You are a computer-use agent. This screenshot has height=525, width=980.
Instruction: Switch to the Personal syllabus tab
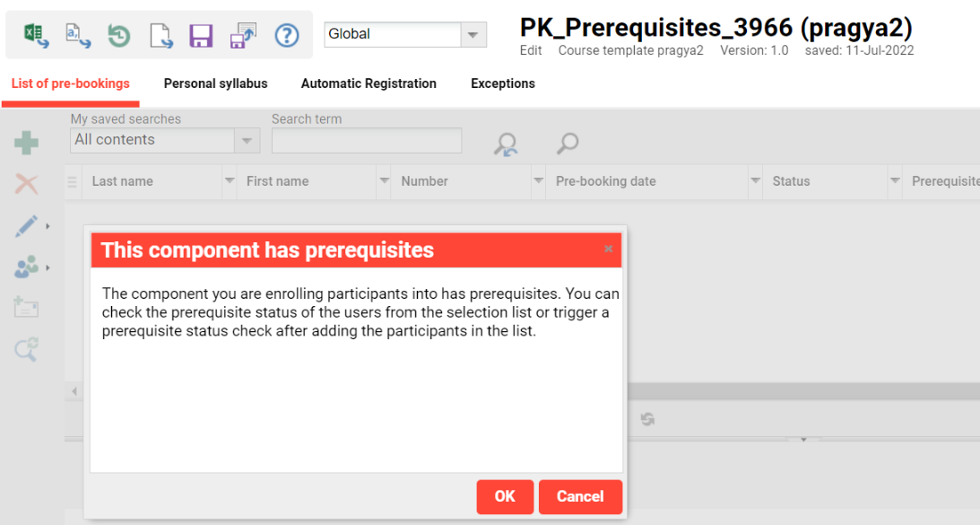pyautogui.click(x=215, y=83)
